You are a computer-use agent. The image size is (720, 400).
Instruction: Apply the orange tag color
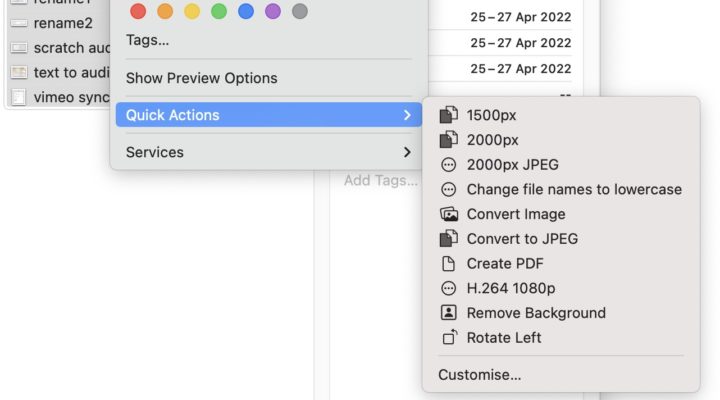[165, 11]
